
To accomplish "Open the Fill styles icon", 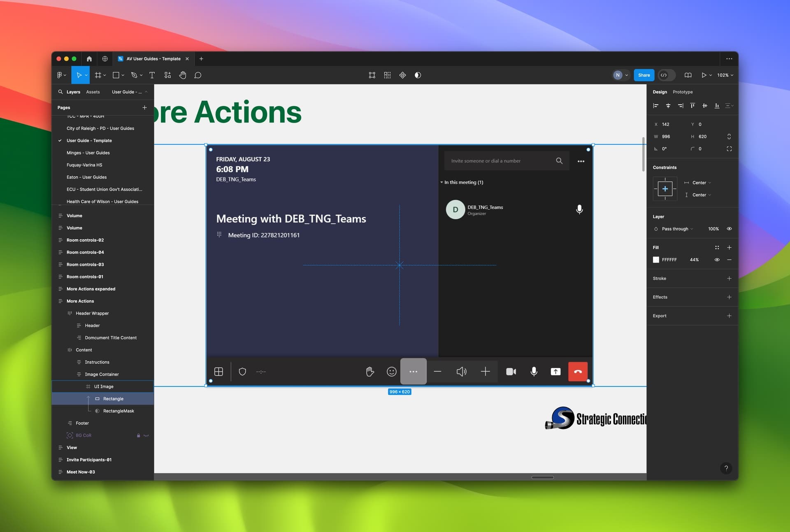I will 717,247.
